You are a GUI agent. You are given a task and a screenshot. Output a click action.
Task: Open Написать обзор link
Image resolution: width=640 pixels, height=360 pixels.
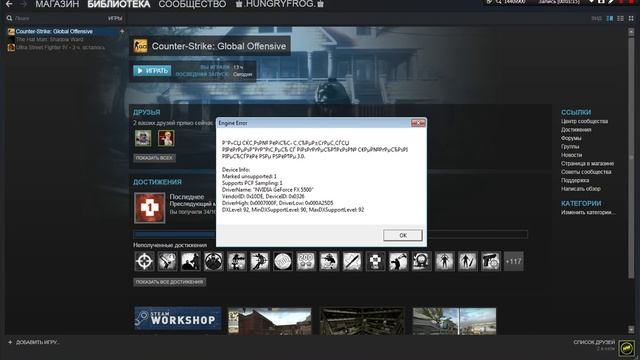(x=581, y=189)
